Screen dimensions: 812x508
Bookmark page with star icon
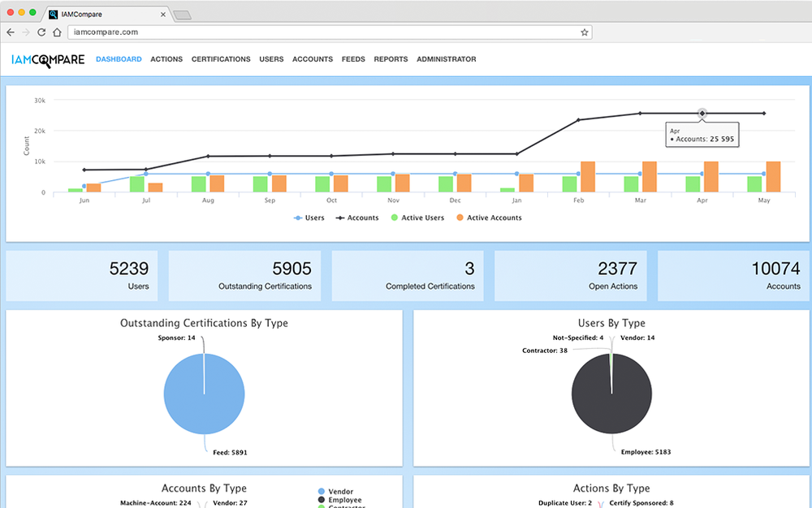coord(584,32)
